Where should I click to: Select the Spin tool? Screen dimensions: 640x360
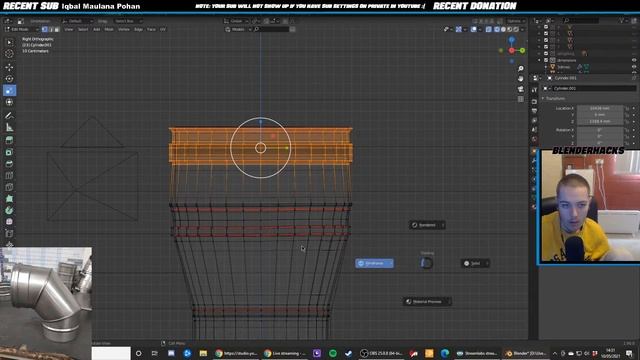click(x=9, y=211)
